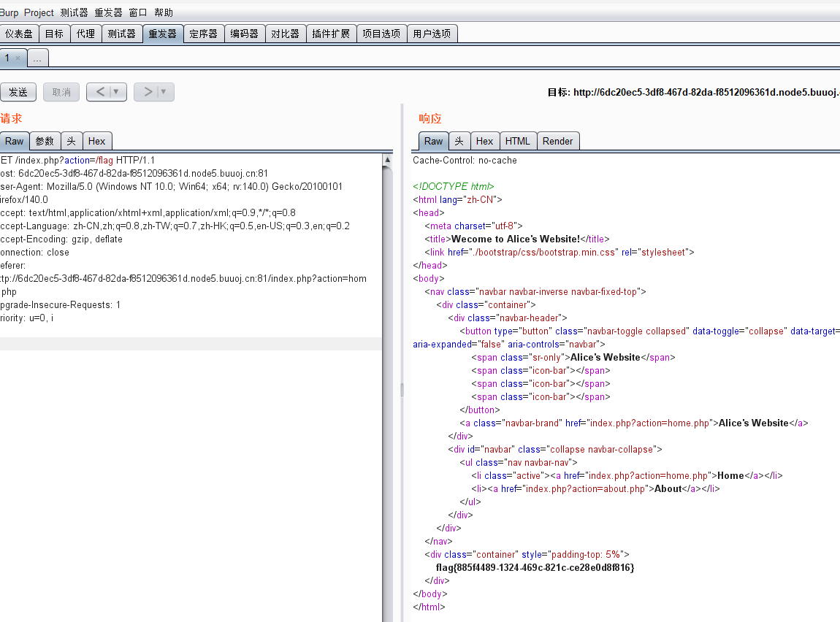
Task: Switch to the 编码器 tab
Action: pos(244,34)
